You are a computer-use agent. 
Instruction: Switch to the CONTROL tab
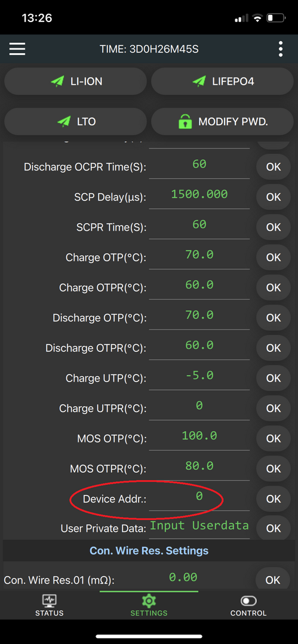tap(248, 606)
